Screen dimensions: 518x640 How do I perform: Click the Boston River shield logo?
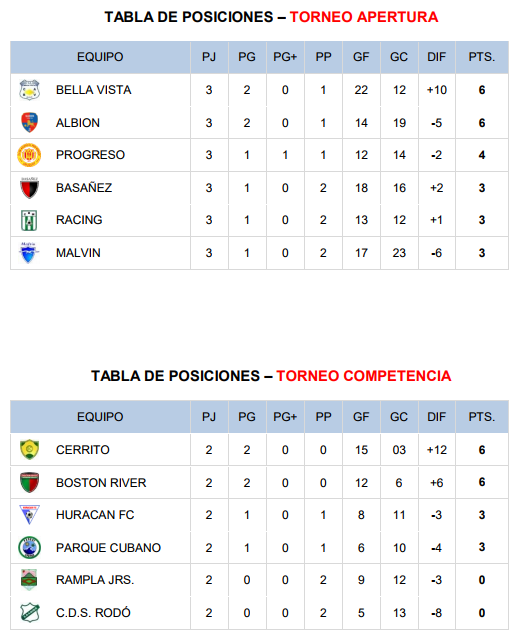point(29,482)
